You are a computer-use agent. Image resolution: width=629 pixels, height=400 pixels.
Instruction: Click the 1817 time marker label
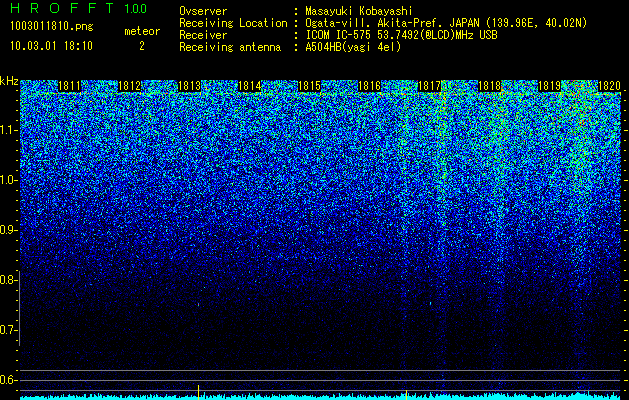(429, 86)
